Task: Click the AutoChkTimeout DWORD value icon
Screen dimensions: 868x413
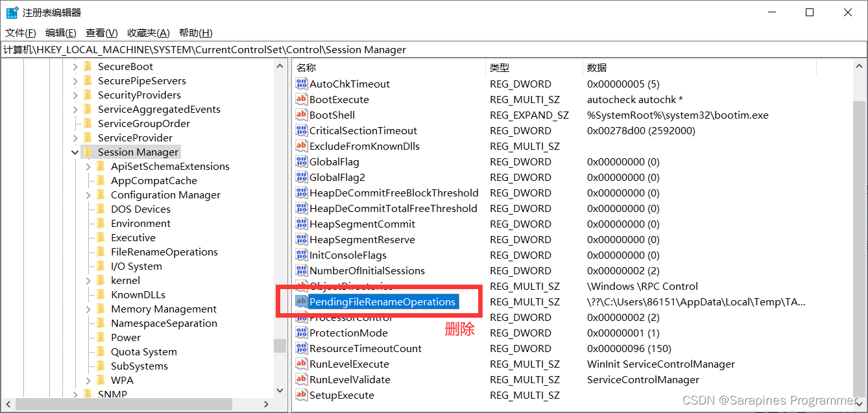Action: click(x=301, y=84)
